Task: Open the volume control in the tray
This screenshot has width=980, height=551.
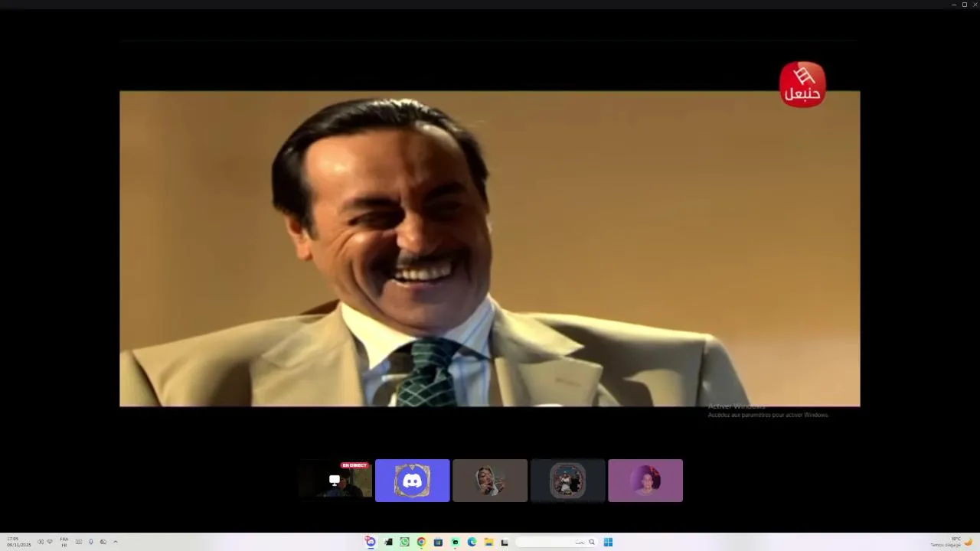Action: tap(41, 542)
